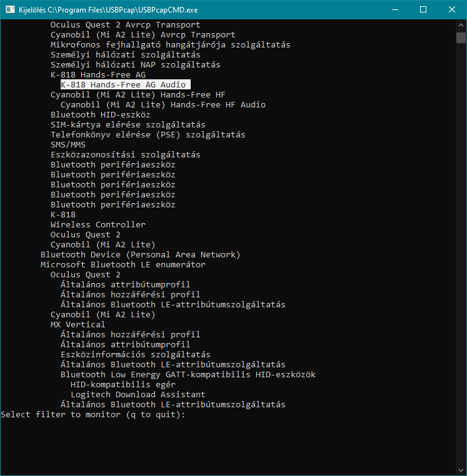Image resolution: width=467 pixels, height=476 pixels.
Task: Click 'Logitech Download Assistant' line
Action: [138, 395]
